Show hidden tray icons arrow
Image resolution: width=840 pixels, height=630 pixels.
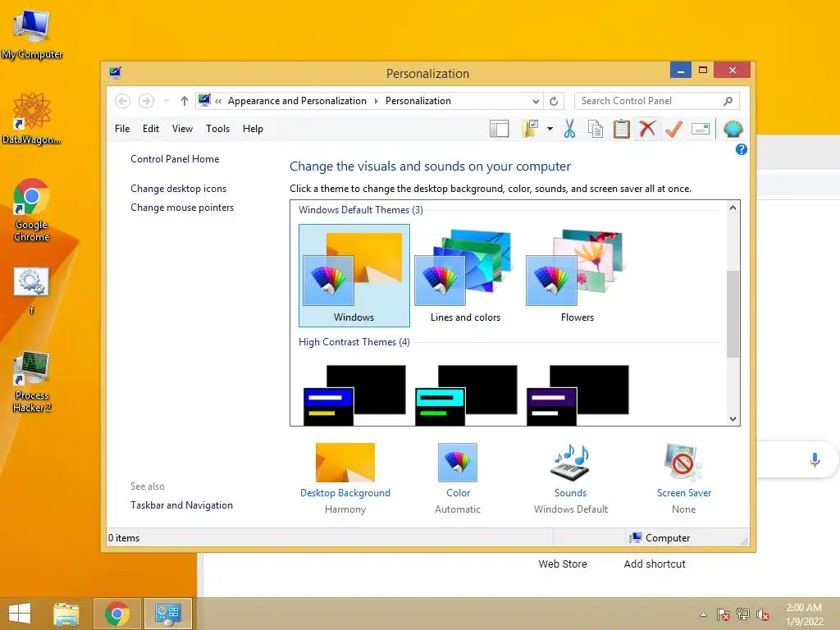coord(703,614)
